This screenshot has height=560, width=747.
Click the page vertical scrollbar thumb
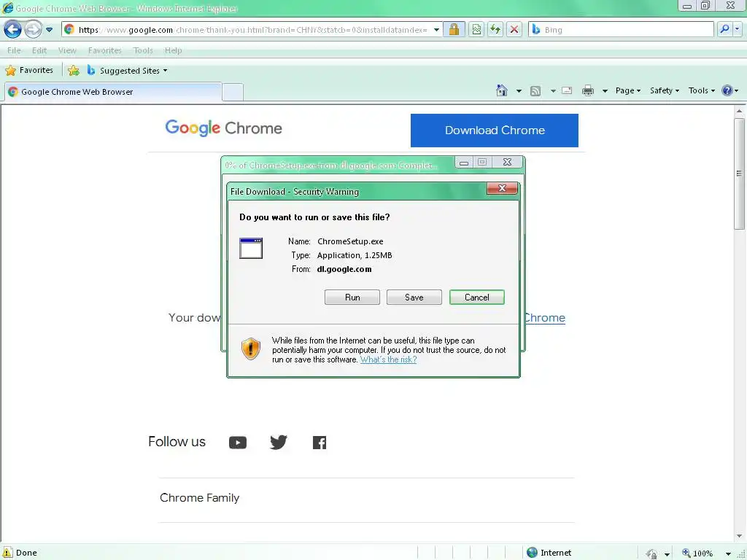click(740, 174)
